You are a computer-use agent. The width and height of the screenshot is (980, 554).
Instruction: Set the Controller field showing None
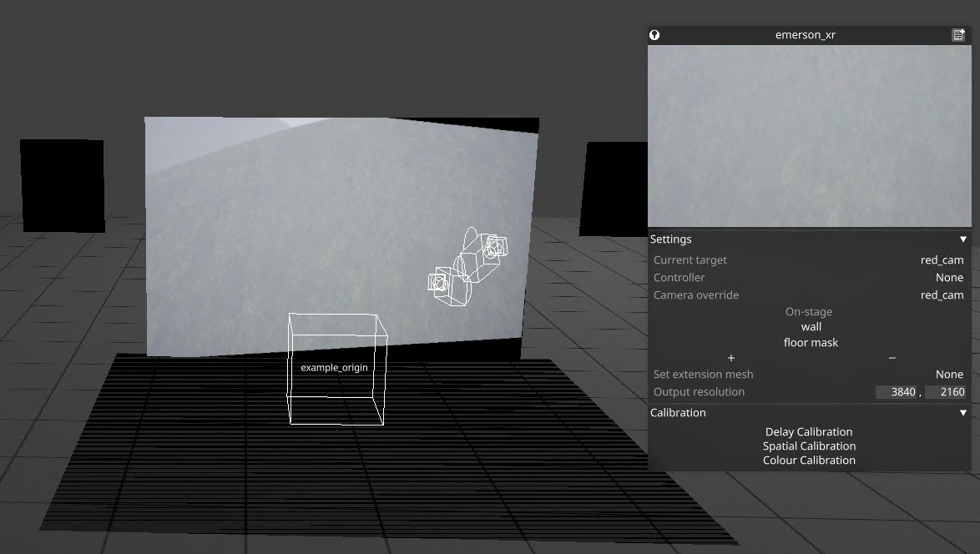[x=949, y=277]
